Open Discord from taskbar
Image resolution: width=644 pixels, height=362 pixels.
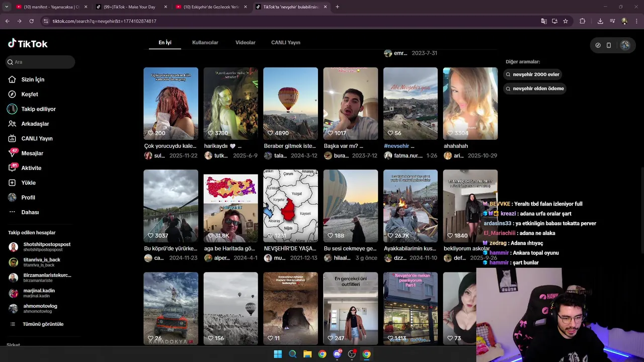pos(337,354)
